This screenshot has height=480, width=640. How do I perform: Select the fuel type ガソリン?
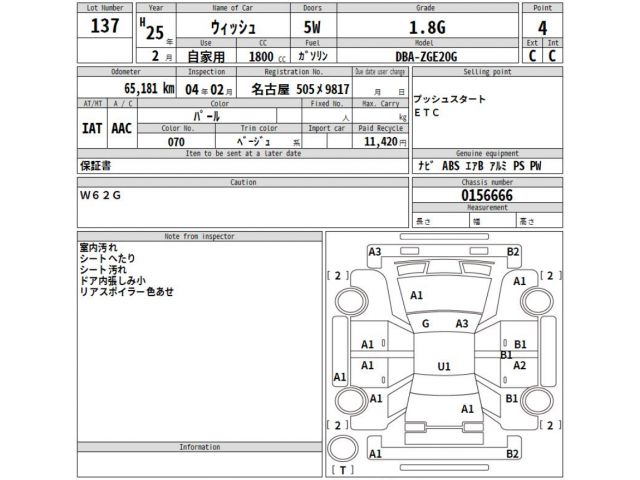click(313, 56)
